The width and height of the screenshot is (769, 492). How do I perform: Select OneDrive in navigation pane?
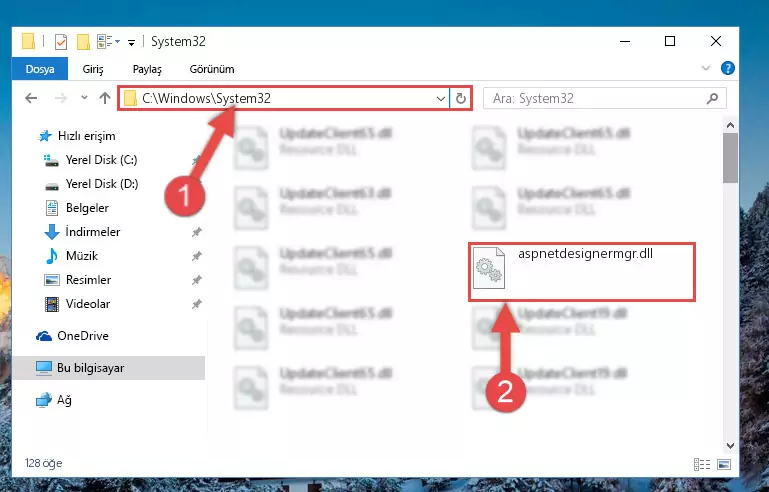point(72,336)
